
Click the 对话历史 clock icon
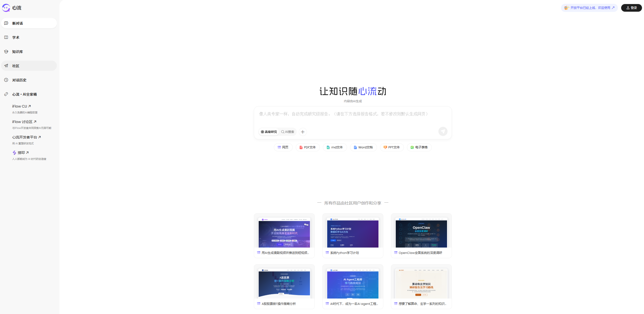point(6,80)
